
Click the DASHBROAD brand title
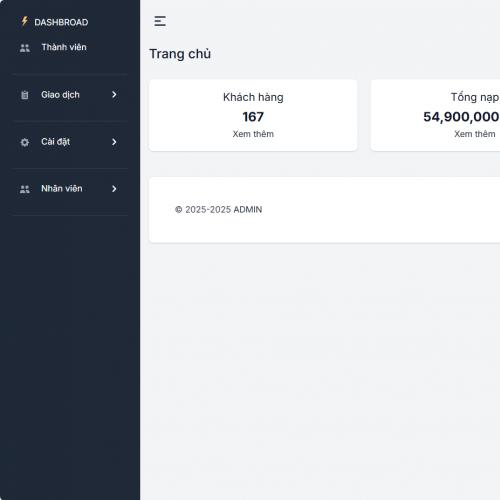(x=61, y=22)
